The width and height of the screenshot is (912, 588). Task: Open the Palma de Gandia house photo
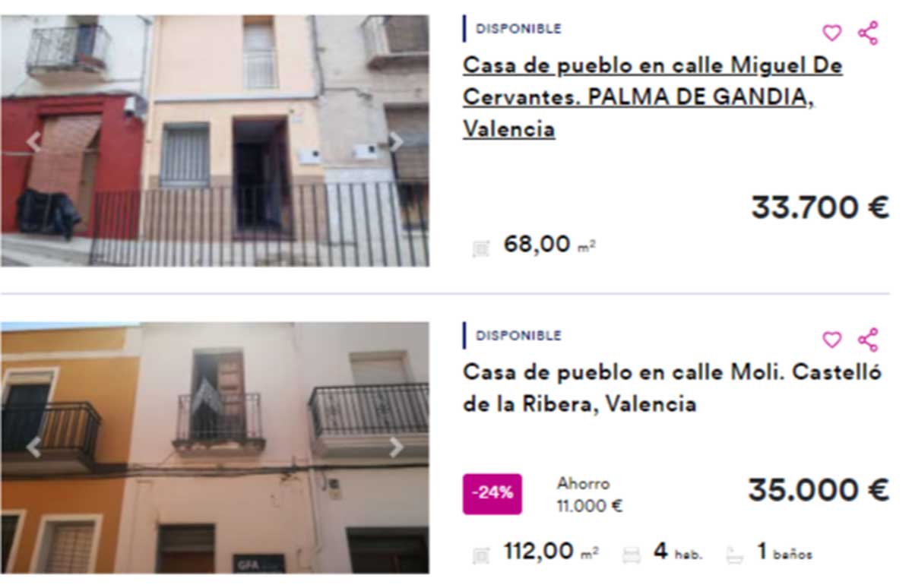(214, 141)
